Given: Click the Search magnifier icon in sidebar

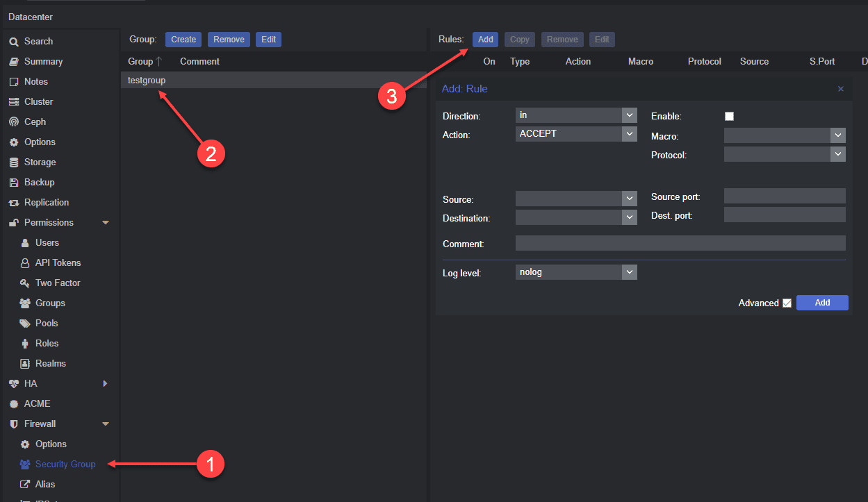Looking at the screenshot, I should pyautogui.click(x=13, y=42).
